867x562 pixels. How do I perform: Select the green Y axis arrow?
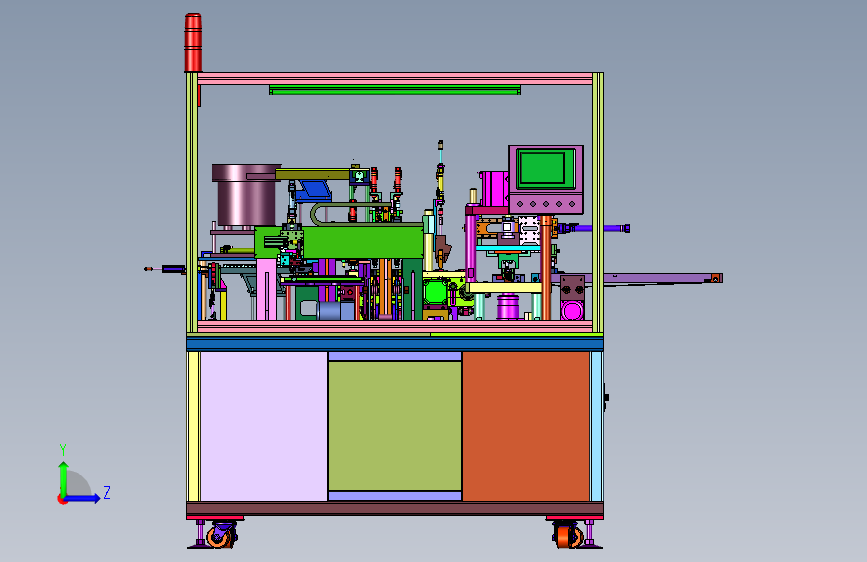[63, 479]
